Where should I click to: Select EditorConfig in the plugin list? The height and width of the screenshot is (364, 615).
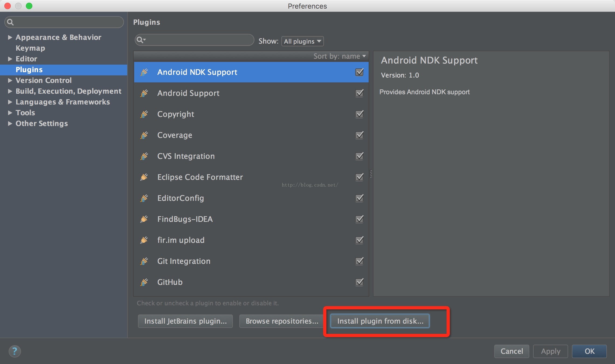(x=181, y=198)
